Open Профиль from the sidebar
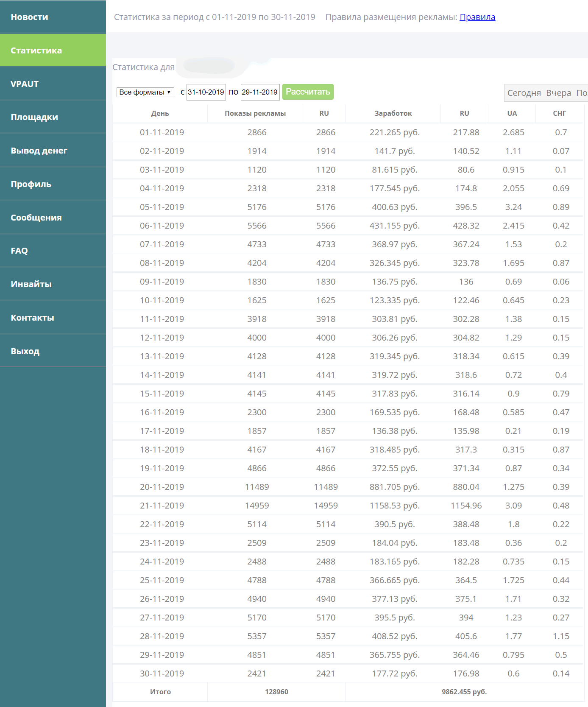The image size is (588, 707). pyautogui.click(x=31, y=184)
